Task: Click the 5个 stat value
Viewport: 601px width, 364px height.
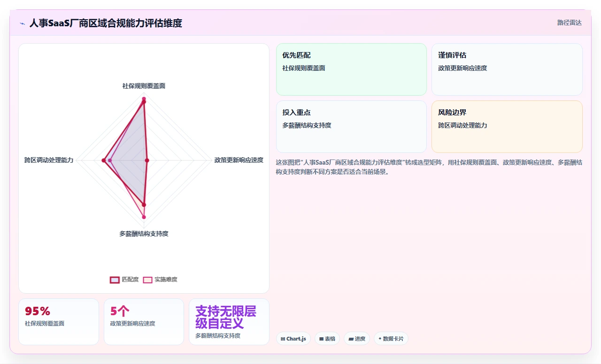Action: pos(120,311)
